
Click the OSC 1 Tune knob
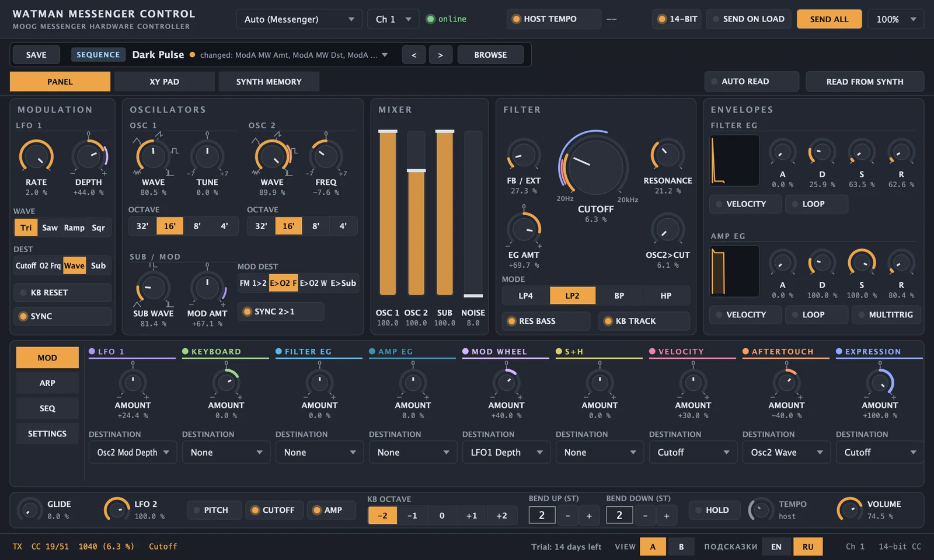(207, 156)
